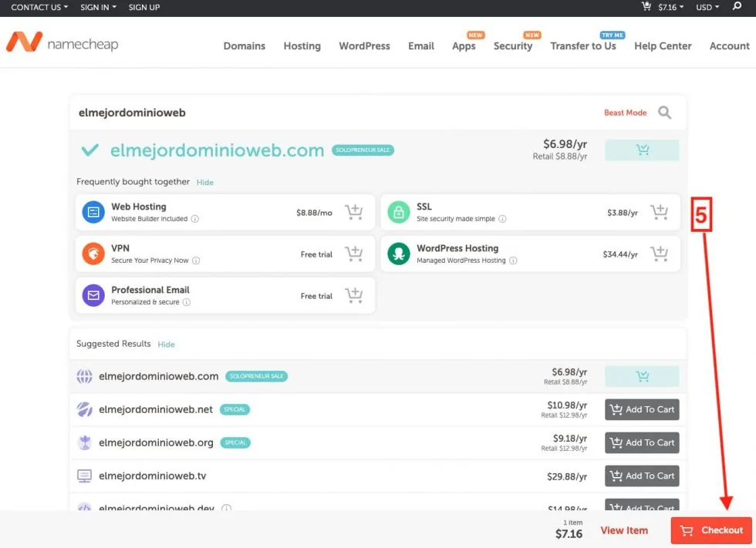Click the .net domain icon
The width and height of the screenshot is (756, 548).
click(84, 409)
